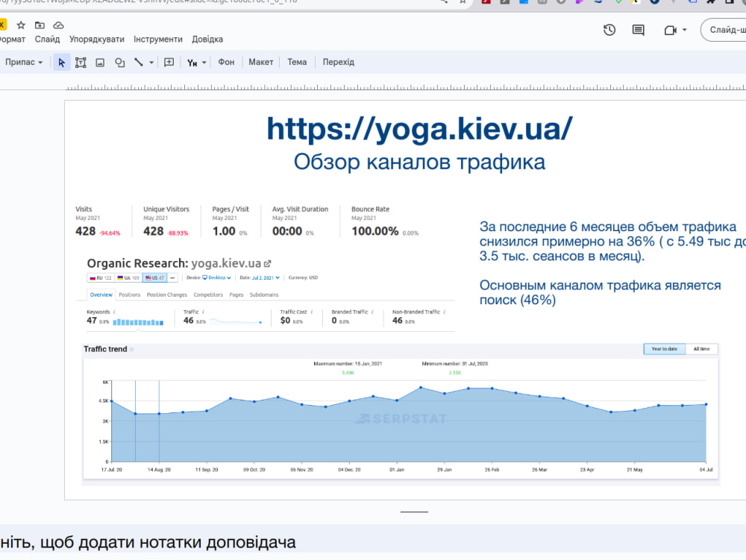This screenshot has height=560, width=746.
Task: Open the comments panel icon
Action: coord(638,30)
